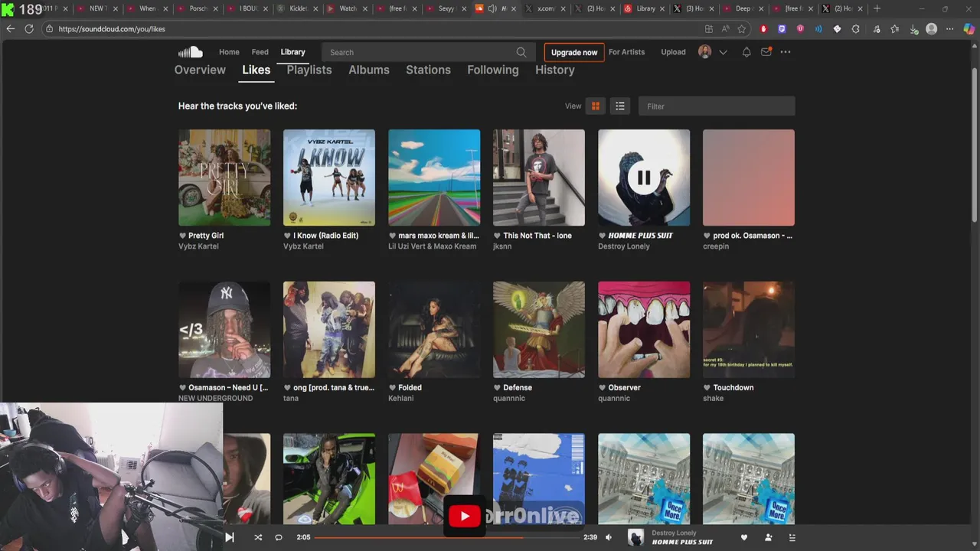
Task: Open the Destroy Lonely link in player bar
Action: point(674,533)
